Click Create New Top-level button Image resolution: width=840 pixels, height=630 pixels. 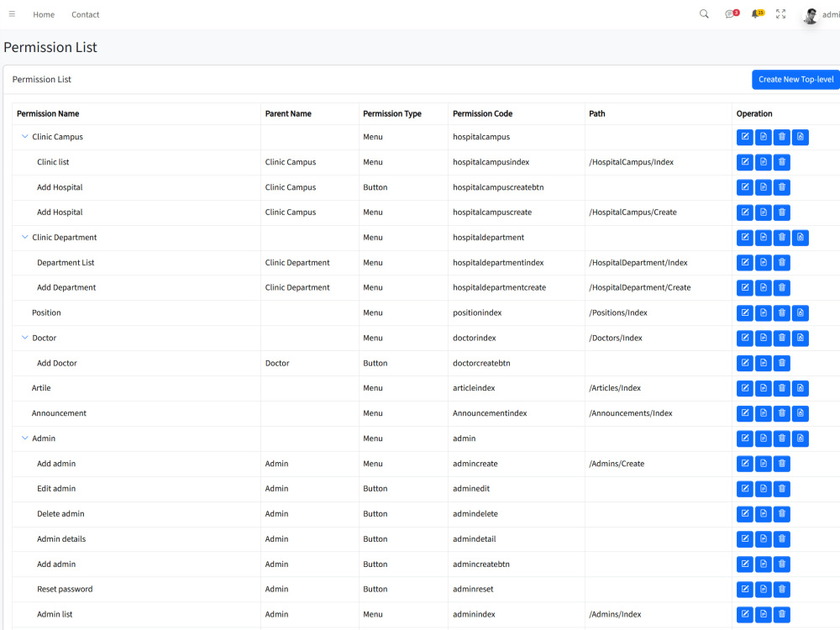796,79
